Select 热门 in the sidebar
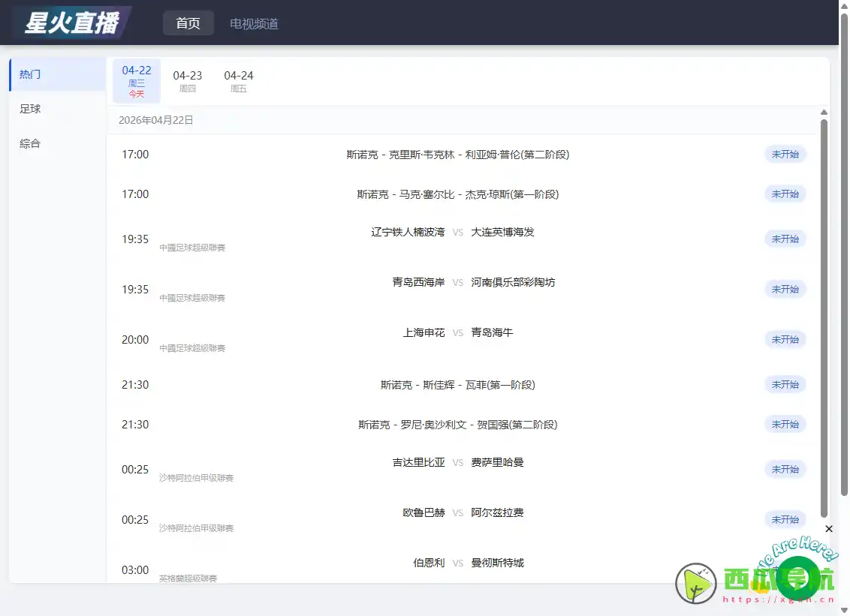850x616 pixels. [x=30, y=74]
